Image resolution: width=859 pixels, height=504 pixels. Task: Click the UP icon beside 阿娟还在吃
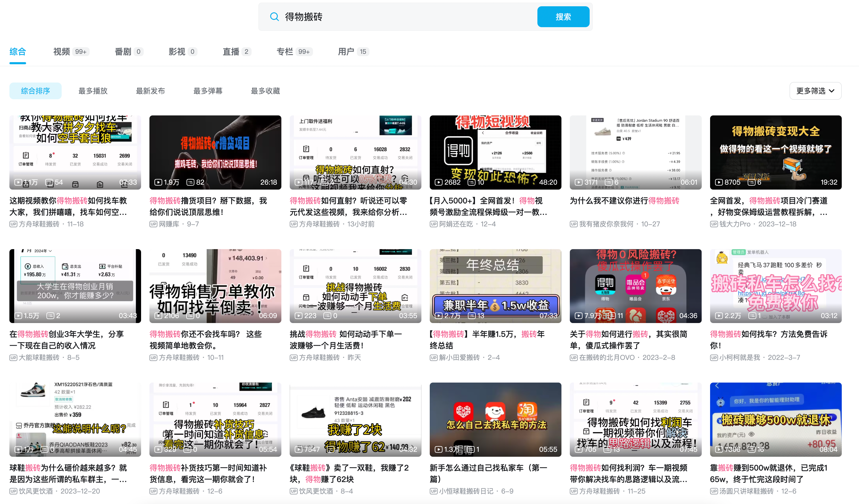point(434,224)
